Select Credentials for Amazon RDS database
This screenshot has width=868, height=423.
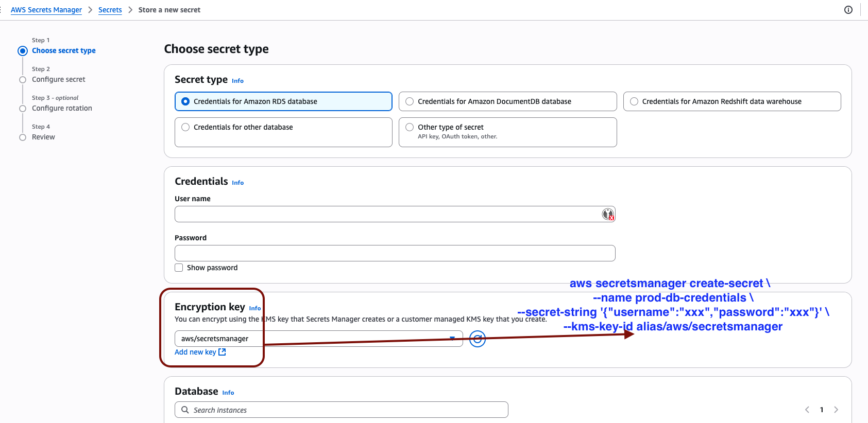click(283, 101)
